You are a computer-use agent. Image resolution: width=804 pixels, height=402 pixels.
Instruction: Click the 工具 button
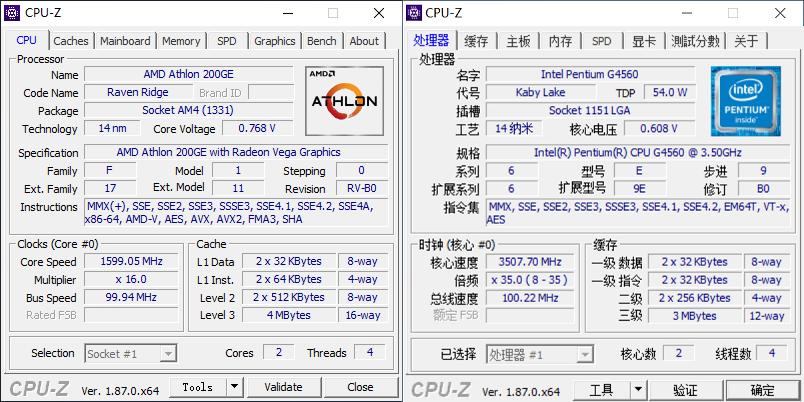coord(601,391)
